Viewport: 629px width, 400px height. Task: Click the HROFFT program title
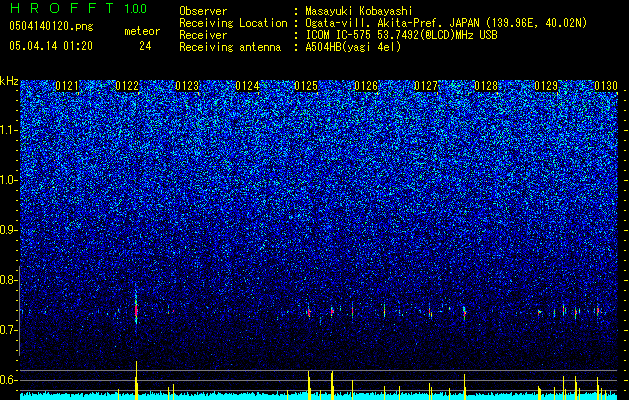pos(63,8)
